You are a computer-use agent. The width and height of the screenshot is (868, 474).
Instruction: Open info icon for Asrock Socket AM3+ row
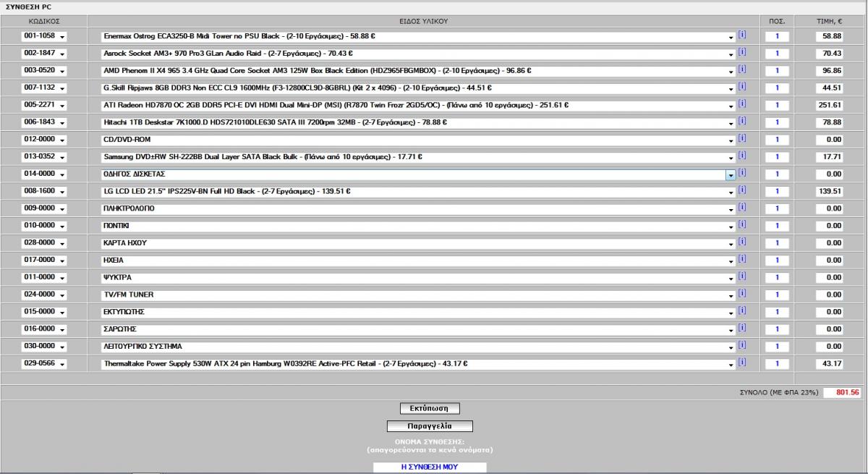[x=741, y=52]
